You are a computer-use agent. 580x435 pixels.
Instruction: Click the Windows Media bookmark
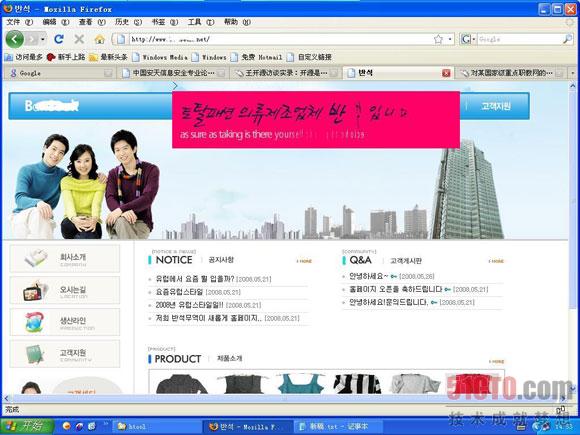(160, 57)
